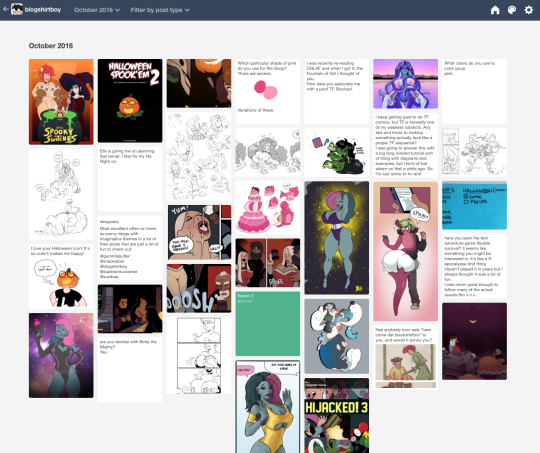Open the purple night crescent moon artwork

click(474, 341)
